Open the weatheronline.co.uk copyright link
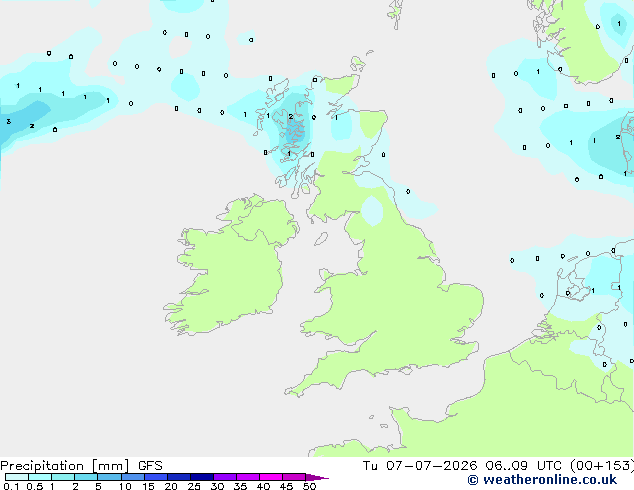The image size is (634, 490). [542, 480]
